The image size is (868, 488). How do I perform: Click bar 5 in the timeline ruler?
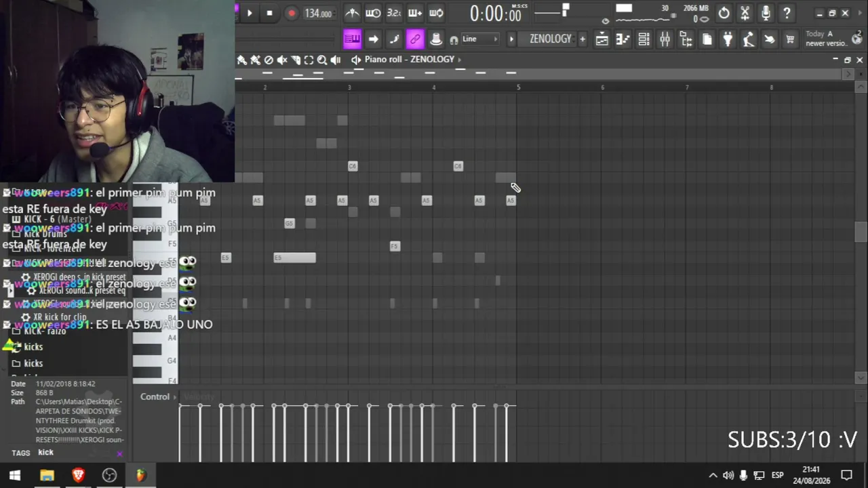point(518,87)
